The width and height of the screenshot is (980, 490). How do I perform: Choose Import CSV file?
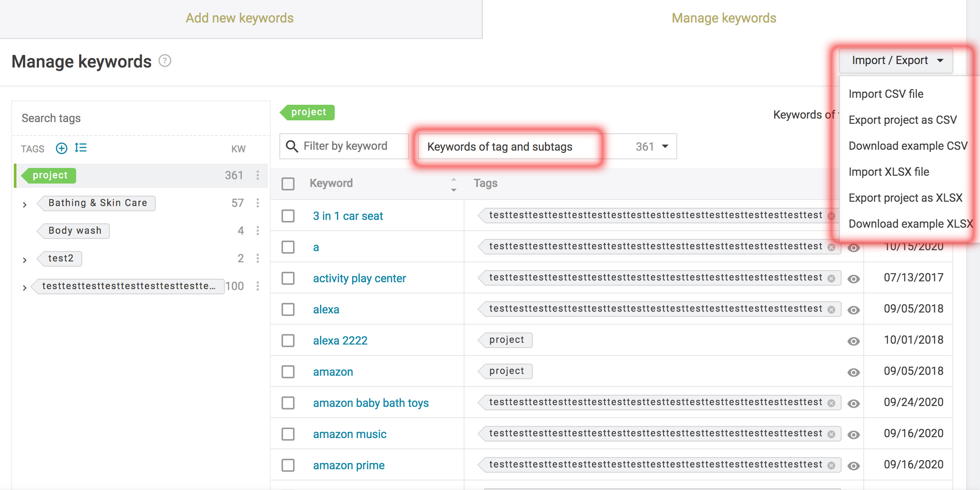tap(886, 94)
